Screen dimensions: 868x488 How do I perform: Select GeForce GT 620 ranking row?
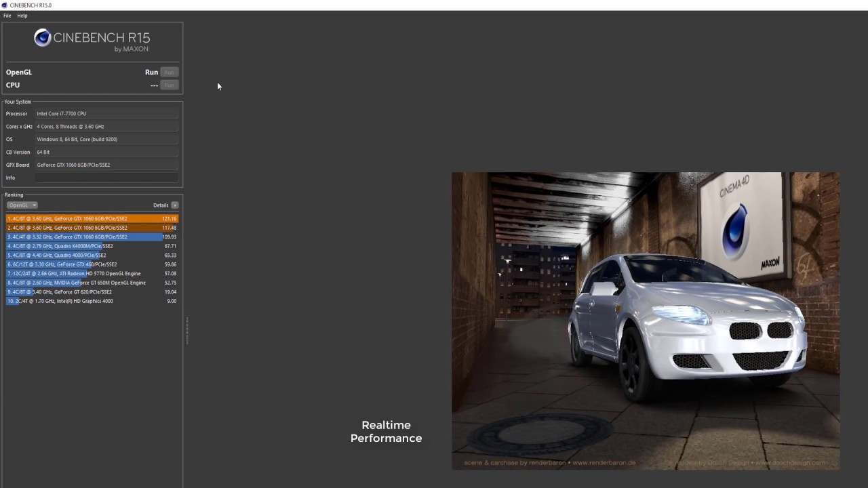pyautogui.click(x=92, y=292)
